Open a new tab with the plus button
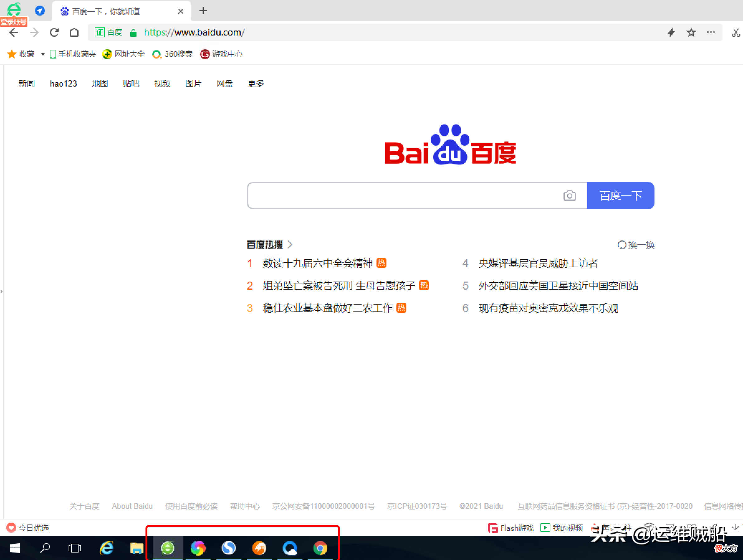Screen dimensions: 743x560 click(x=203, y=11)
